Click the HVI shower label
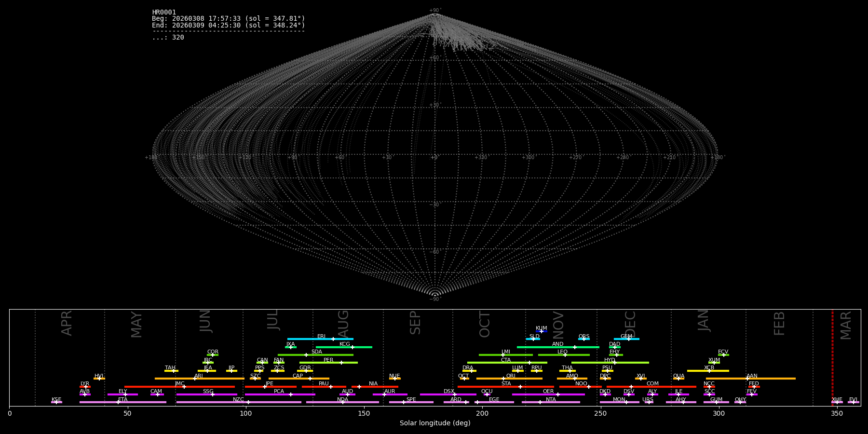868x434 pixels. [x=99, y=376]
